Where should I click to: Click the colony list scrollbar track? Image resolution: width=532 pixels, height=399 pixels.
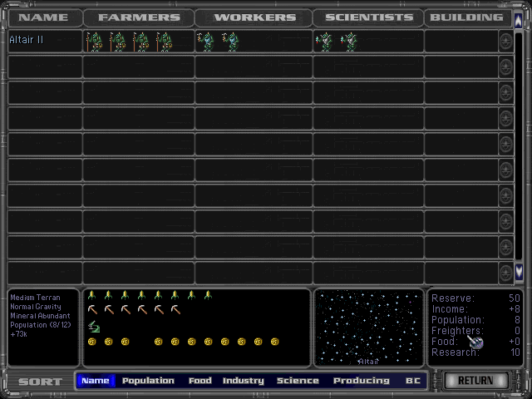click(x=519, y=146)
